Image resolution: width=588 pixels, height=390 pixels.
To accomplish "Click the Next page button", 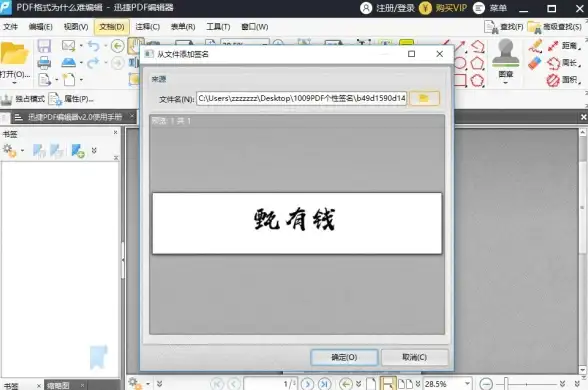I will click(308, 384).
